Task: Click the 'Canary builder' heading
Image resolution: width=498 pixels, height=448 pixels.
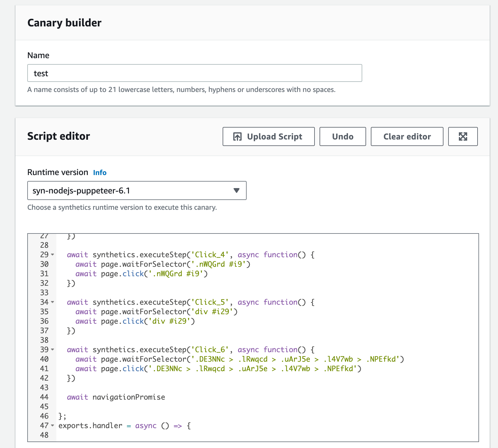Action: [64, 23]
